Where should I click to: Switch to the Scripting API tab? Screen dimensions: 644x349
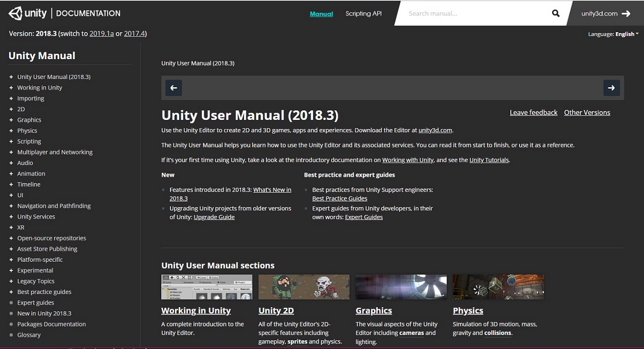coord(363,14)
